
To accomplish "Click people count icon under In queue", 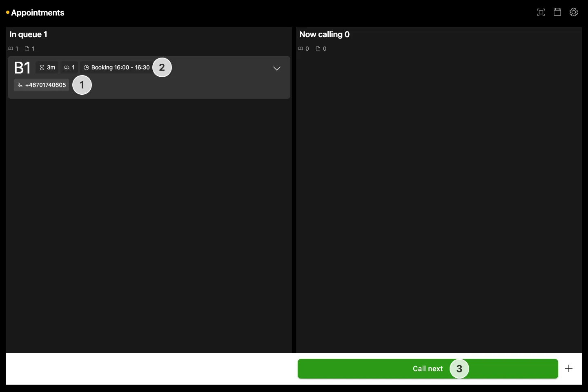I will tap(11, 49).
